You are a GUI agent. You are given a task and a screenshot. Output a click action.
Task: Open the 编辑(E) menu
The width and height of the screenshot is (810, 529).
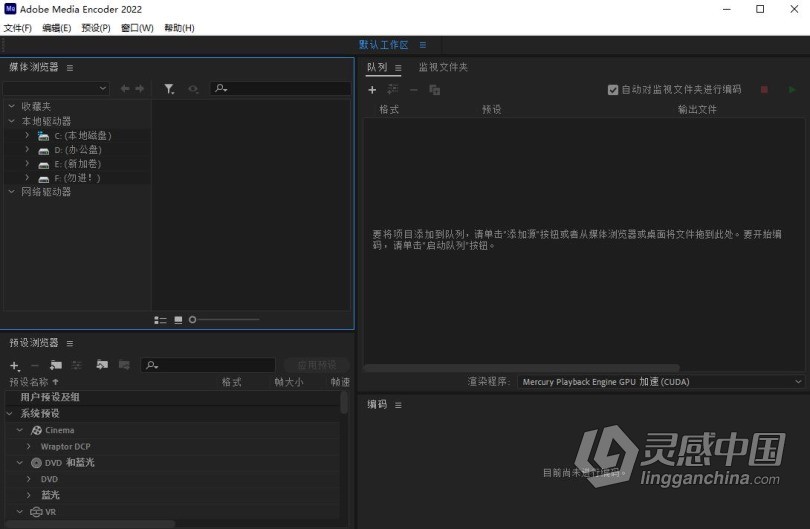pyautogui.click(x=56, y=28)
